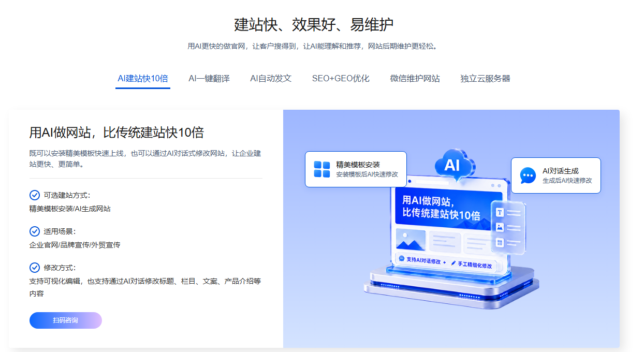Click the grid layout icon on glass panel
This screenshot has height=352, width=644.
click(x=500, y=242)
